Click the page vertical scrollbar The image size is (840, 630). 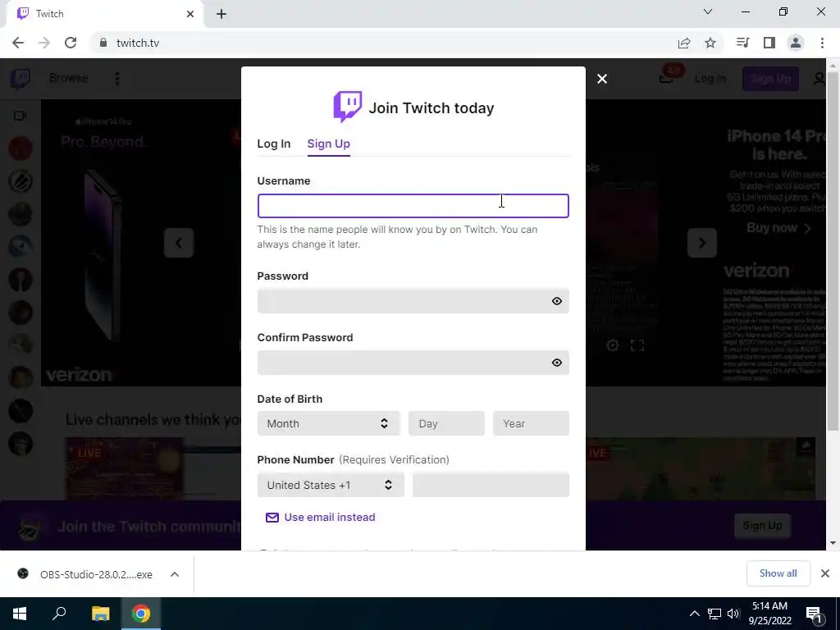coord(833,252)
